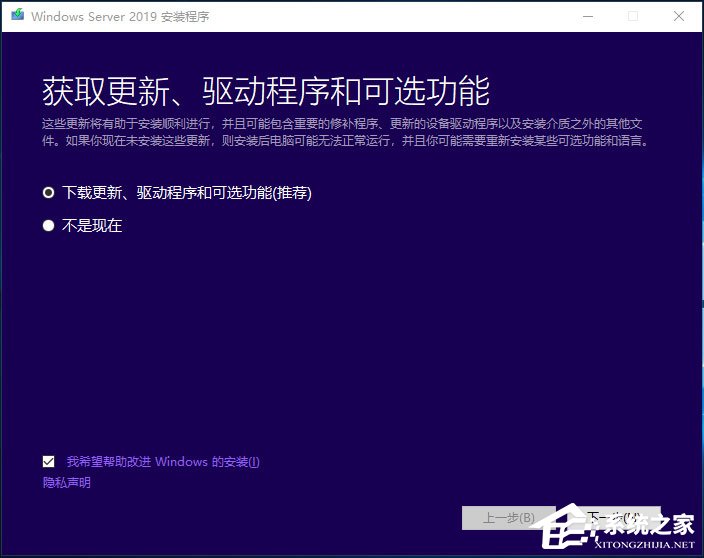Image resolution: width=704 pixels, height=558 pixels.
Task: Open the 隐私声明 link
Action: point(66,483)
